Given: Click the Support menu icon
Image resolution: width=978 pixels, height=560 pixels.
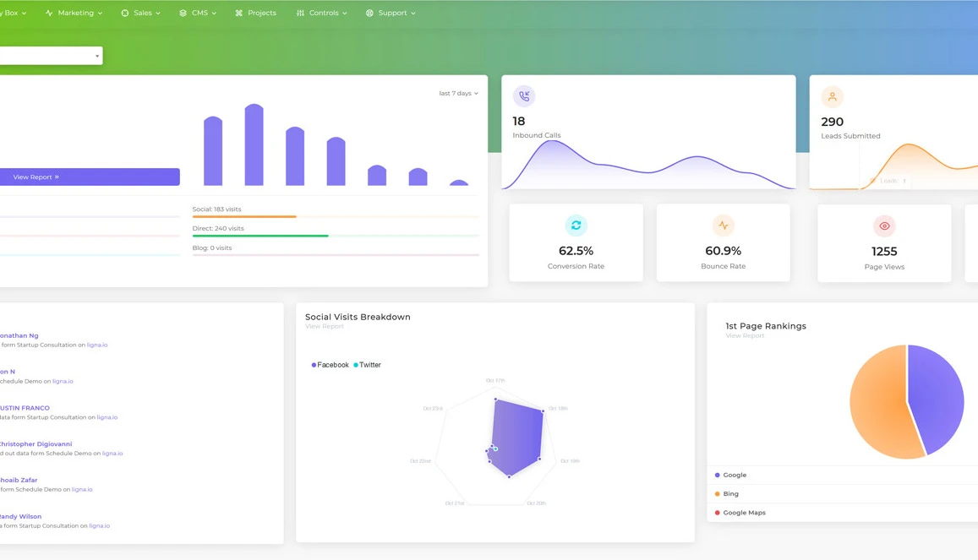Looking at the screenshot, I should click(369, 14).
